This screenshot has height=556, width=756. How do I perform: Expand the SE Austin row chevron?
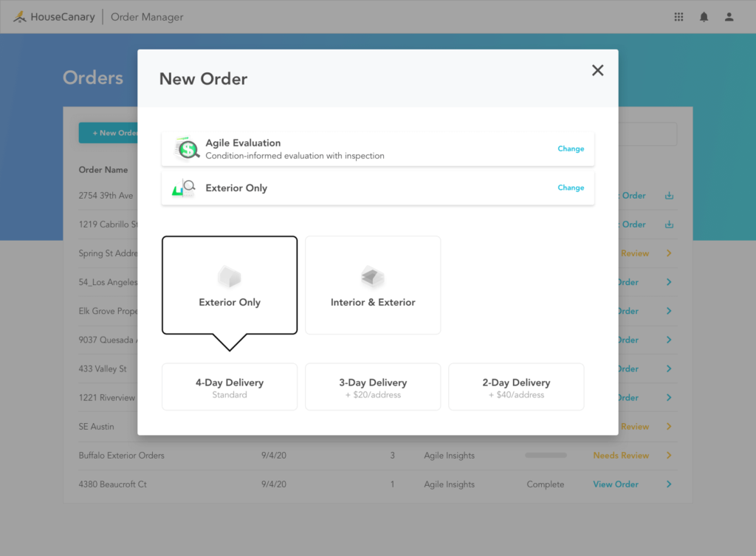[669, 427]
